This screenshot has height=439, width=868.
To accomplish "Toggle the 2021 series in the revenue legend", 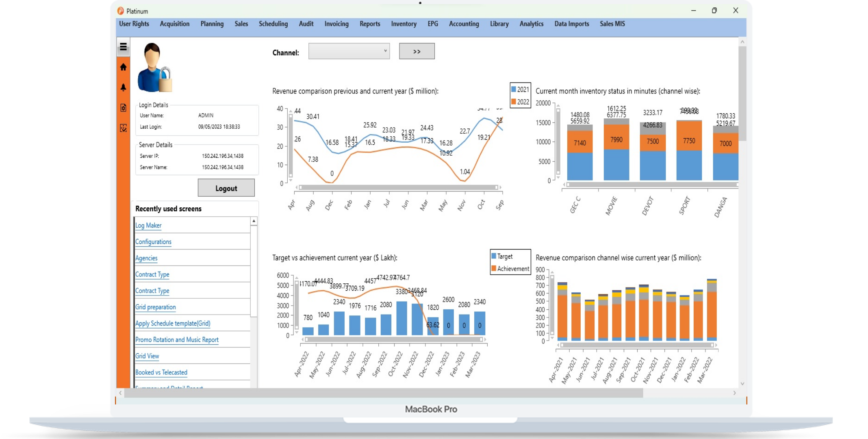I will pos(521,89).
